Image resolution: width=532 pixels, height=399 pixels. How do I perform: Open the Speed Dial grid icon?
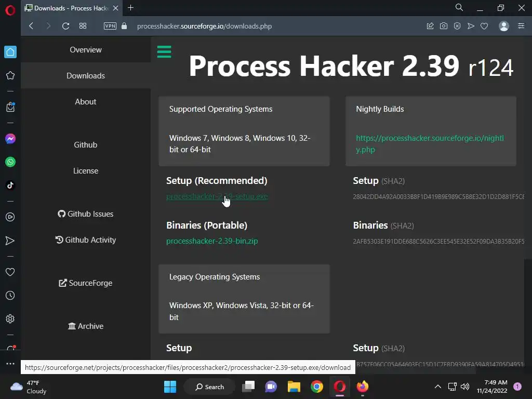[x=83, y=26]
